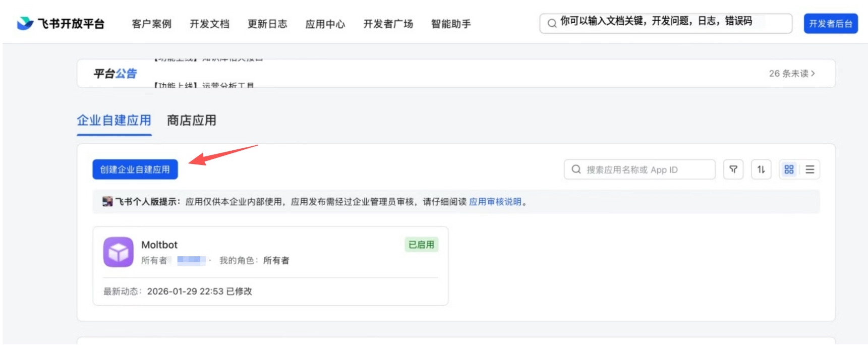The height and width of the screenshot is (345, 868).
Task: Go to 更新日志 page
Action: click(267, 24)
